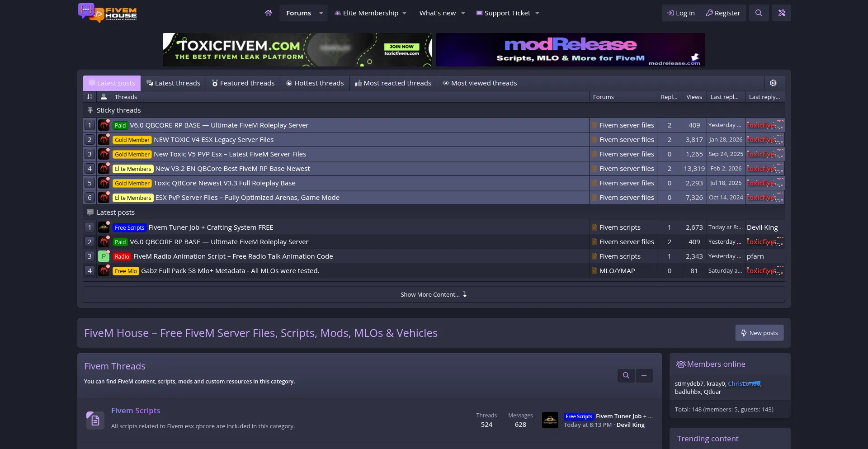Expand the Elite Membership dropdown arrow
Screen dimensions: 868x449
click(404, 13)
